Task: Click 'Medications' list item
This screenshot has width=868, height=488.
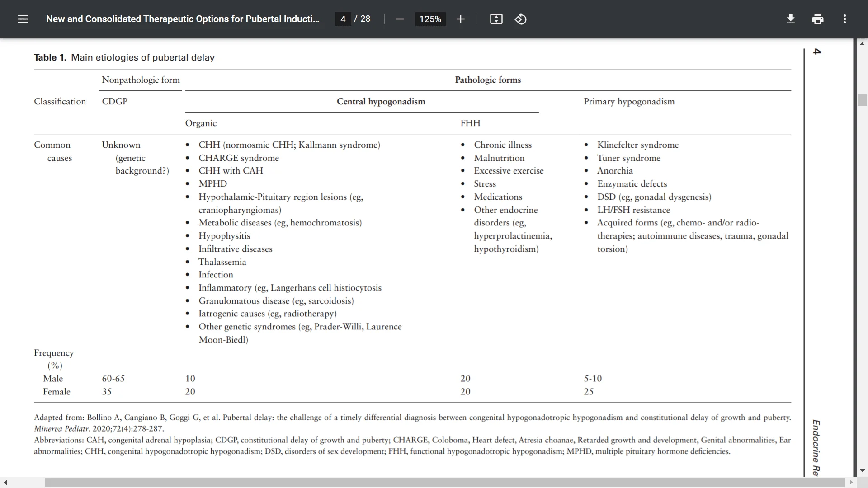Action: point(498,197)
